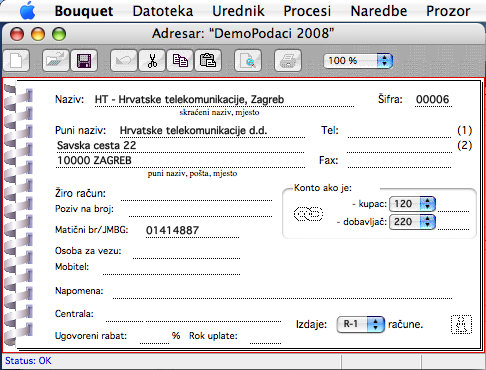Image resolution: width=486 pixels, height=370 pixels.
Task: Click the Open folder toolbar icon
Action: [x=56, y=61]
